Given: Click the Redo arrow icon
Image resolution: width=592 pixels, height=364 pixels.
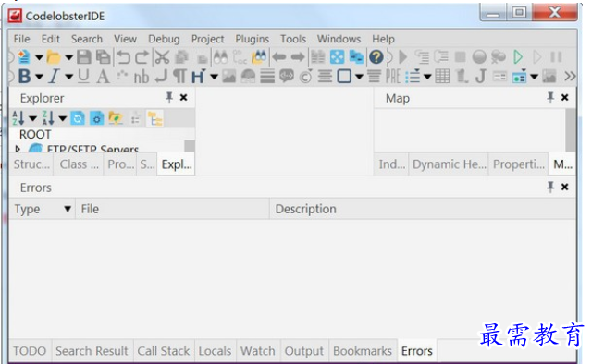Looking at the screenshot, I should click(142, 57).
